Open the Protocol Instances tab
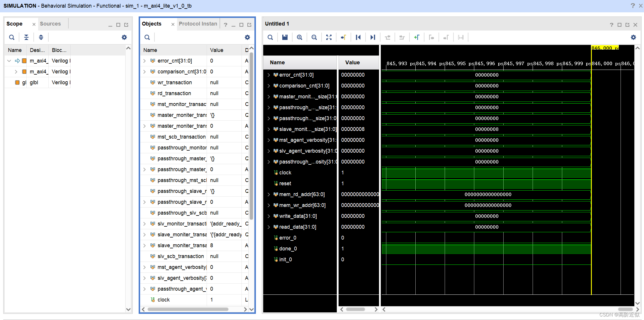This screenshot has width=644, height=320. click(198, 24)
